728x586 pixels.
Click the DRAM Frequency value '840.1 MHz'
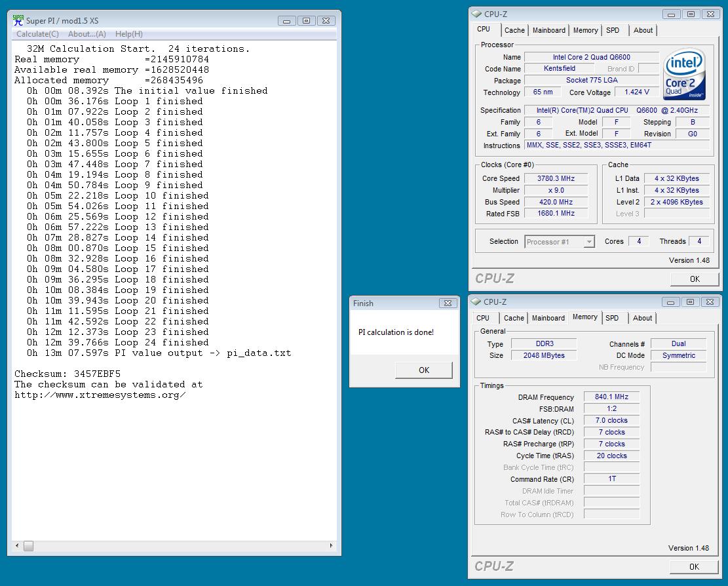point(611,397)
